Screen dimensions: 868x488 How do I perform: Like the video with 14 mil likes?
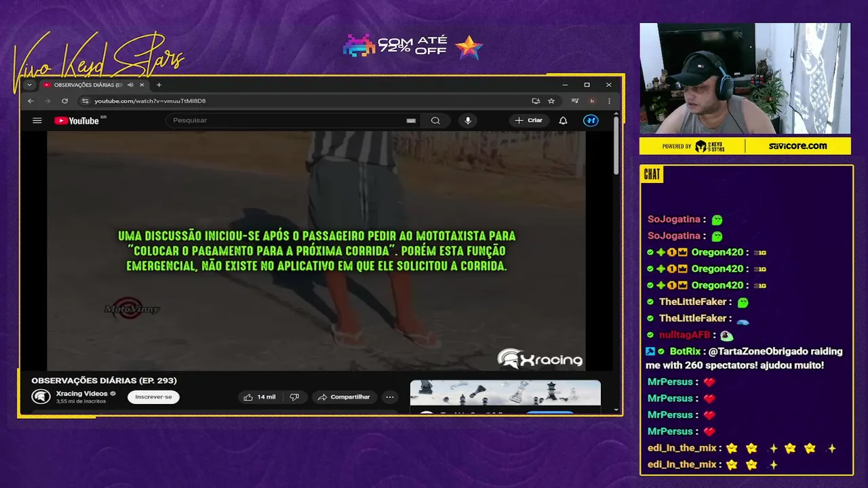pos(260,397)
